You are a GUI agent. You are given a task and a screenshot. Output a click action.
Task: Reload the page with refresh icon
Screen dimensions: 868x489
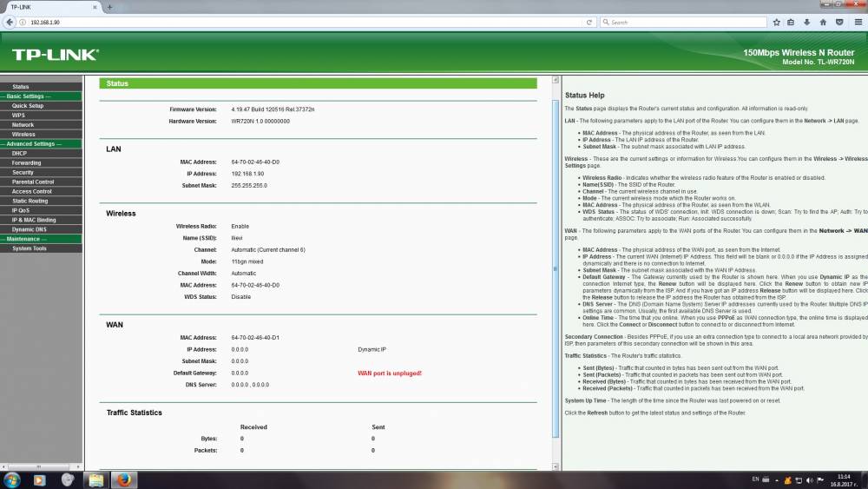(589, 23)
